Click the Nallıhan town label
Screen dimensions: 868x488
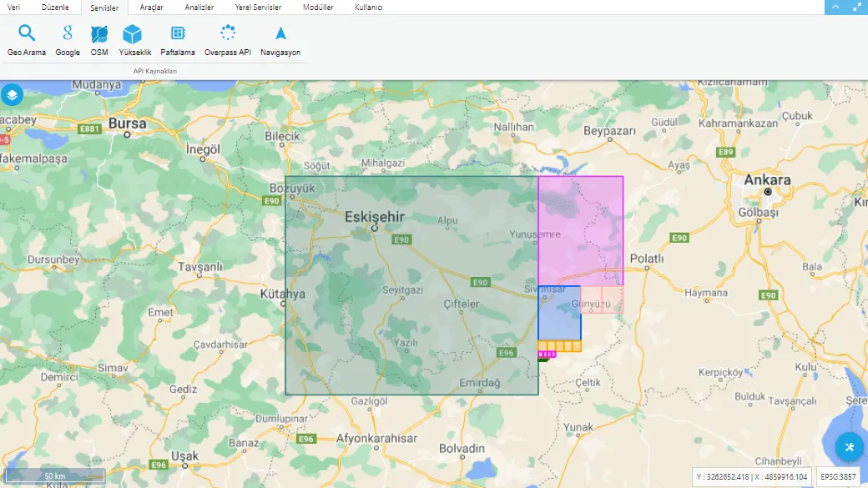514,127
